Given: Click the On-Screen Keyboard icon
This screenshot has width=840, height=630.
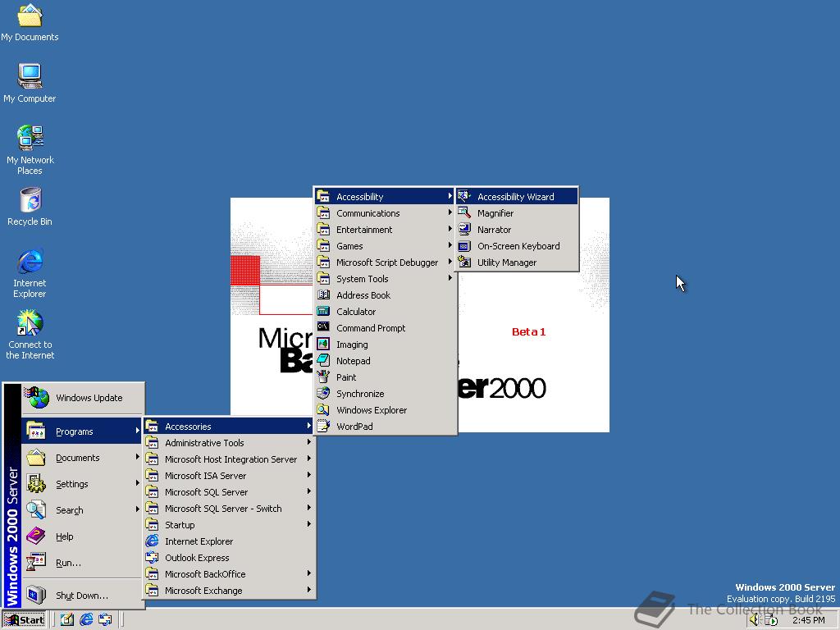Looking at the screenshot, I should [x=464, y=246].
